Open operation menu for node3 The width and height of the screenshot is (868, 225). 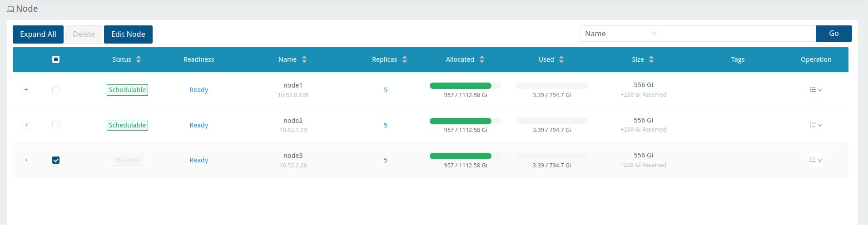point(816,160)
